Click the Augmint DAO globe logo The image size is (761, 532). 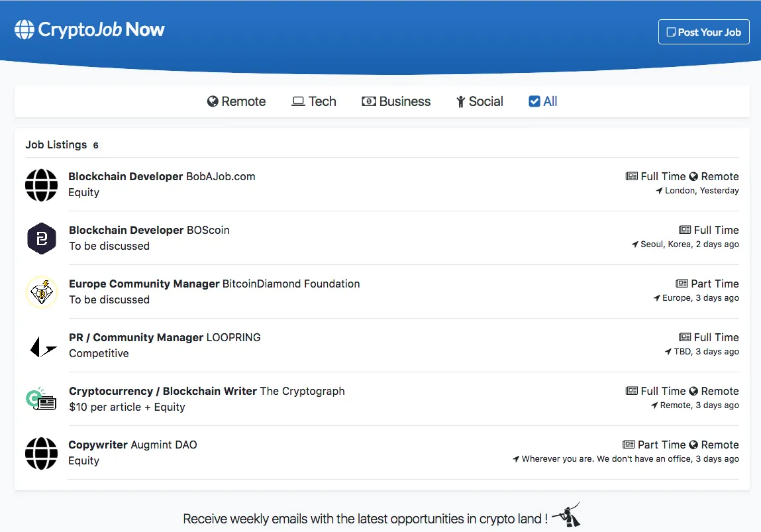click(41, 453)
